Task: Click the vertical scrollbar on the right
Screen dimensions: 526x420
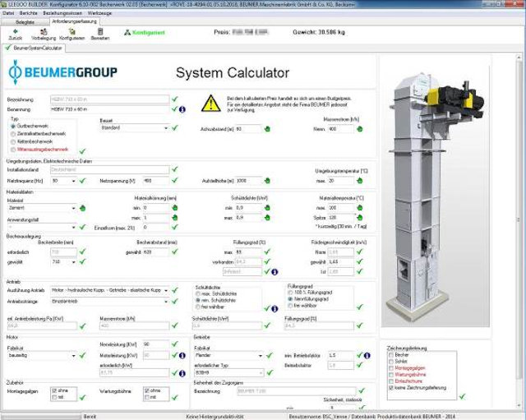Action: click(519, 232)
